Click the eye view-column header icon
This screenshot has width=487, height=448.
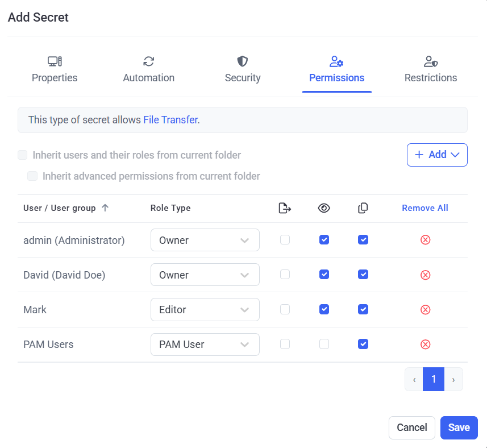click(323, 208)
